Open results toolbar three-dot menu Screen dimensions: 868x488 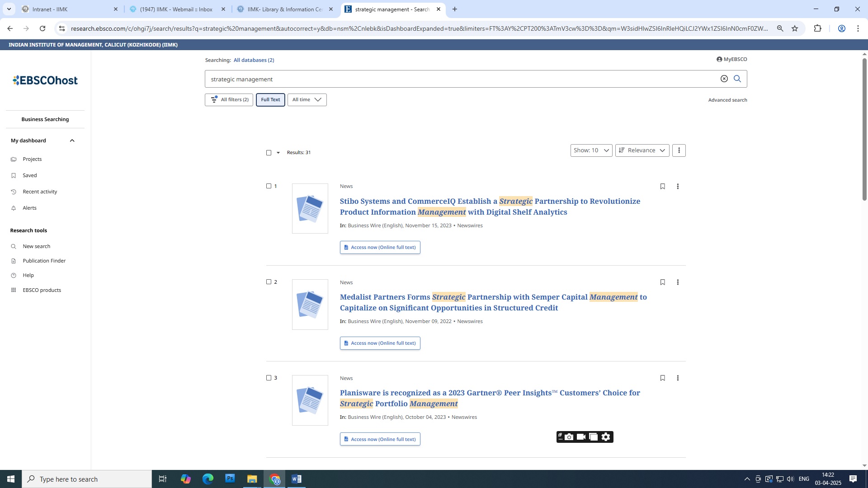pyautogui.click(x=679, y=150)
